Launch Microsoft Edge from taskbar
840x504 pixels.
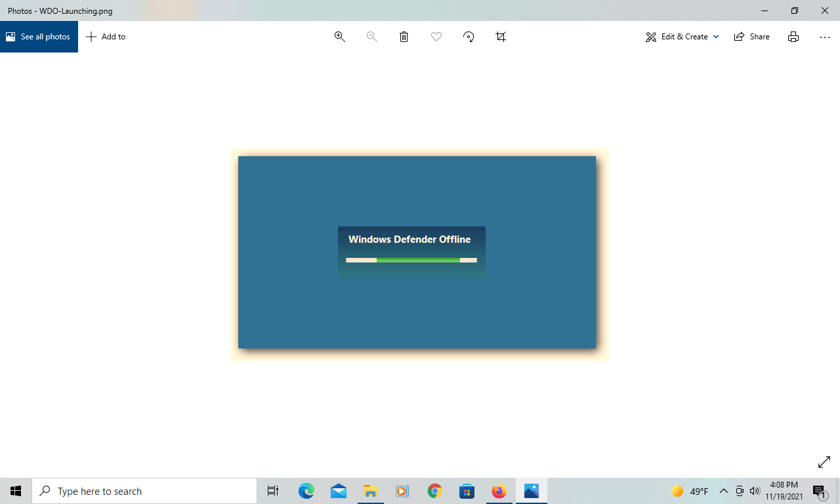(306, 491)
